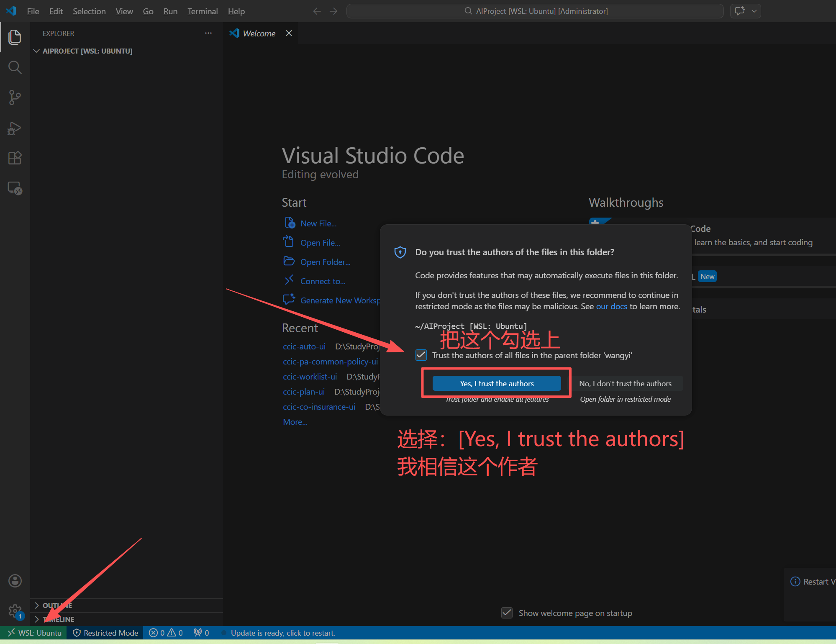Click the Manage gear icon
The width and height of the screenshot is (836, 644).
tap(15, 611)
